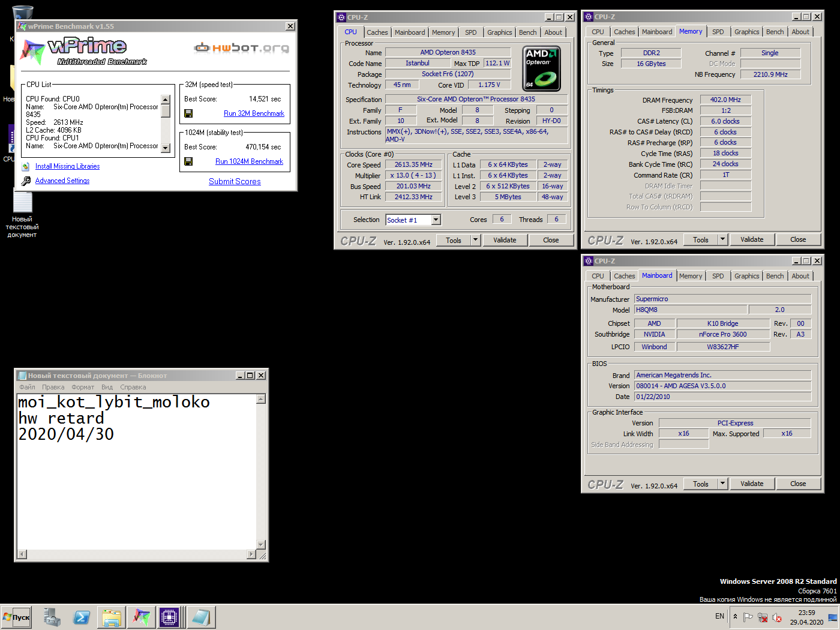Click CPU List scroll up arrow

coord(166,99)
